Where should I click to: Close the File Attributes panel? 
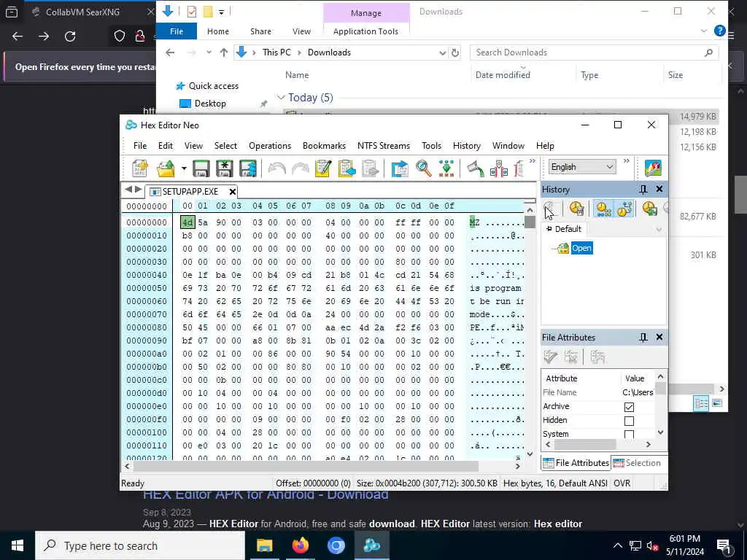coord(659,338)
